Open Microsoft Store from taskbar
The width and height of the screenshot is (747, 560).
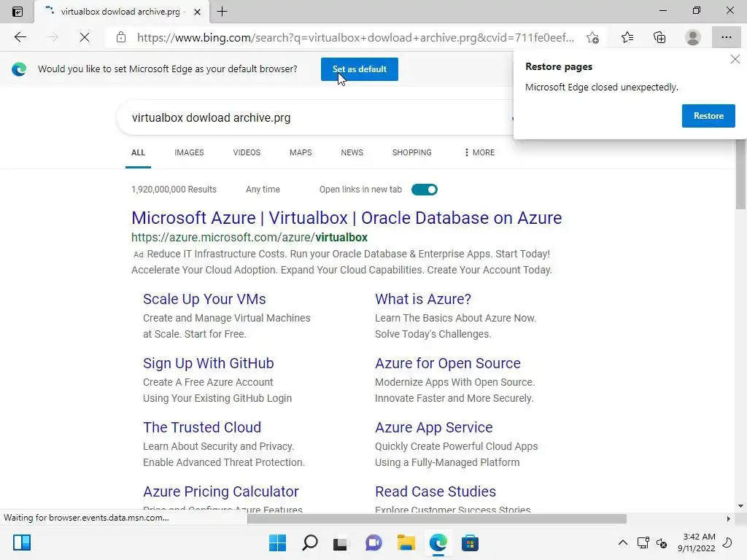tap(470, 542)
